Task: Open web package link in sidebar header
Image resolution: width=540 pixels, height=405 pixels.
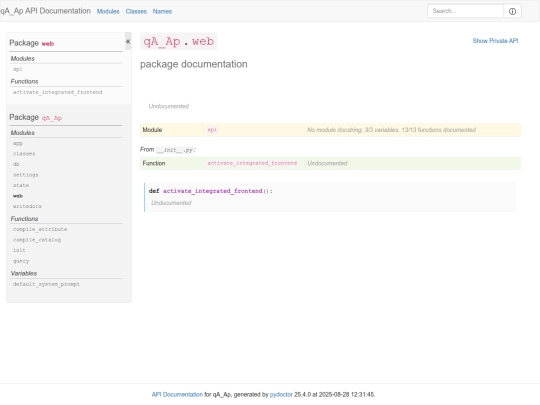Action: tap(48, 44)
